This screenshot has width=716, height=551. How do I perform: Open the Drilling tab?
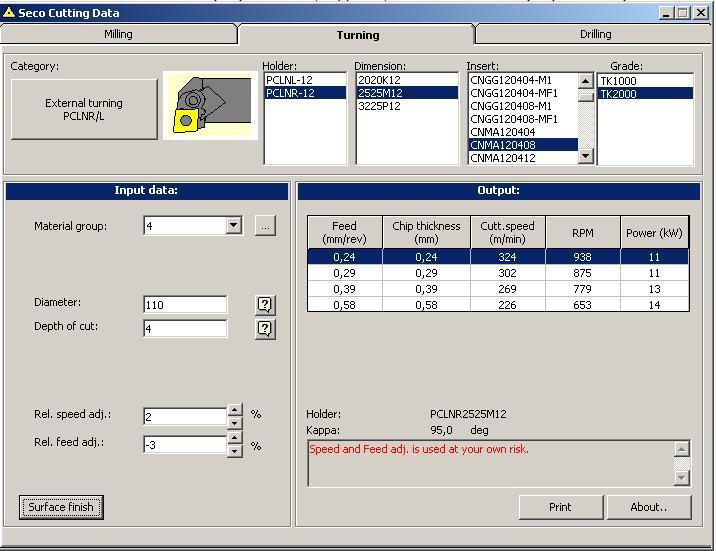pos(595,34)
